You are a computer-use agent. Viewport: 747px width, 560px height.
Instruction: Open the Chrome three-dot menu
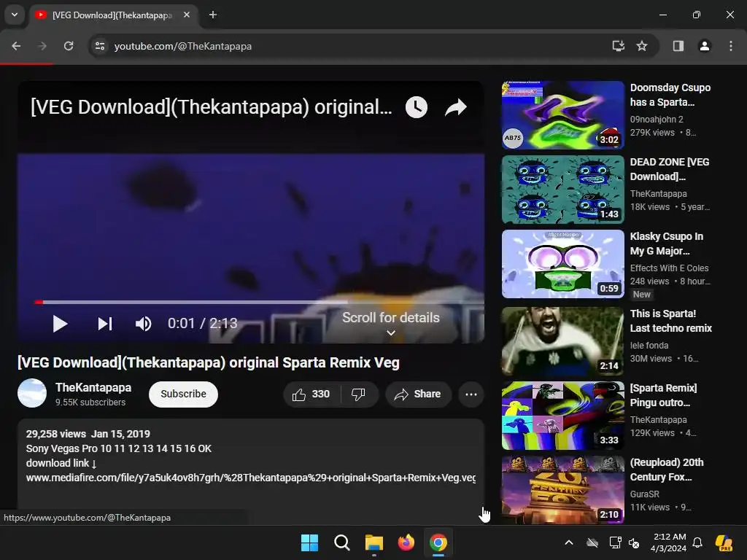731,46
